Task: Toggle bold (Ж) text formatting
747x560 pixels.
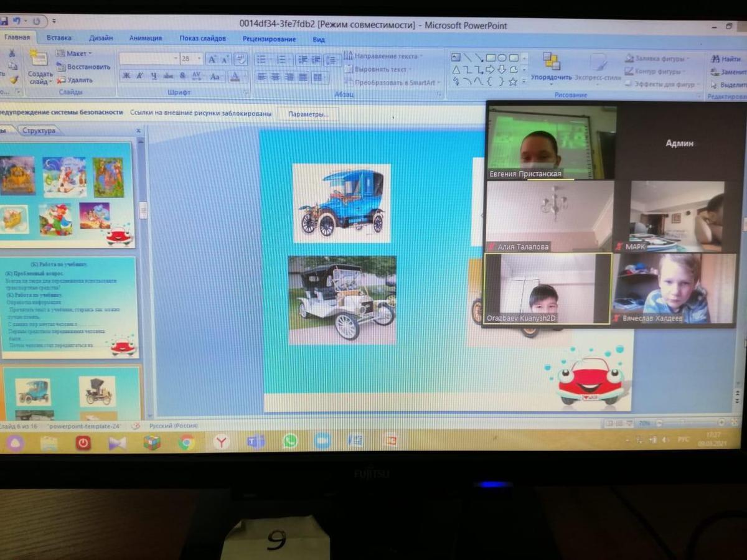Action: pyautogui.click(x=126, y=76)
